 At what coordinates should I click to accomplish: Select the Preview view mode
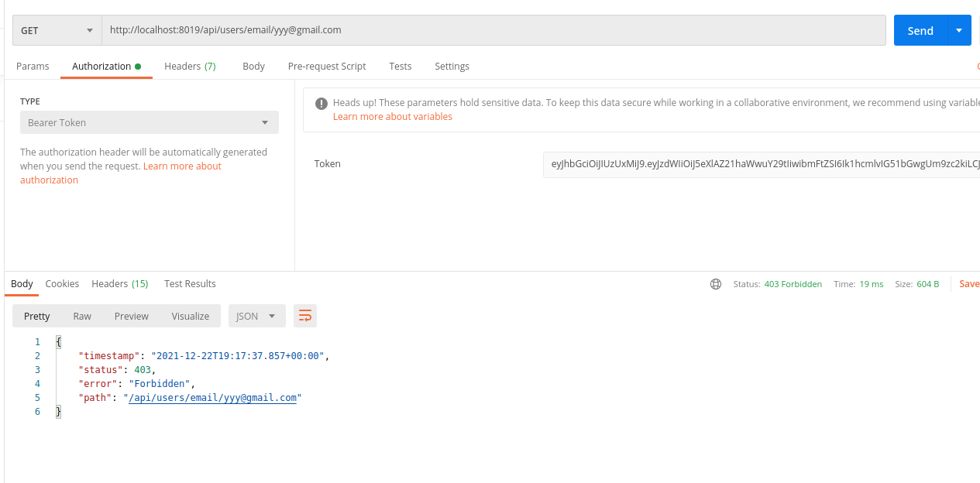(132, 316)
